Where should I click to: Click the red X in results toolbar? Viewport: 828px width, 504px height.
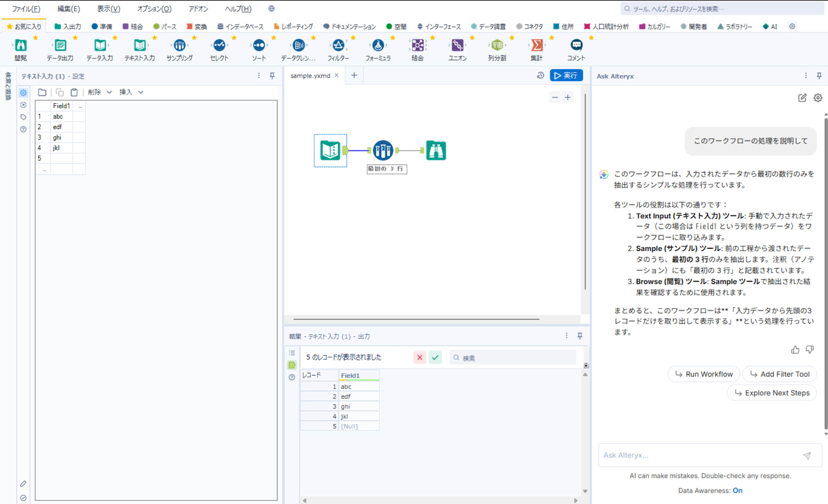tap(420, 358)
